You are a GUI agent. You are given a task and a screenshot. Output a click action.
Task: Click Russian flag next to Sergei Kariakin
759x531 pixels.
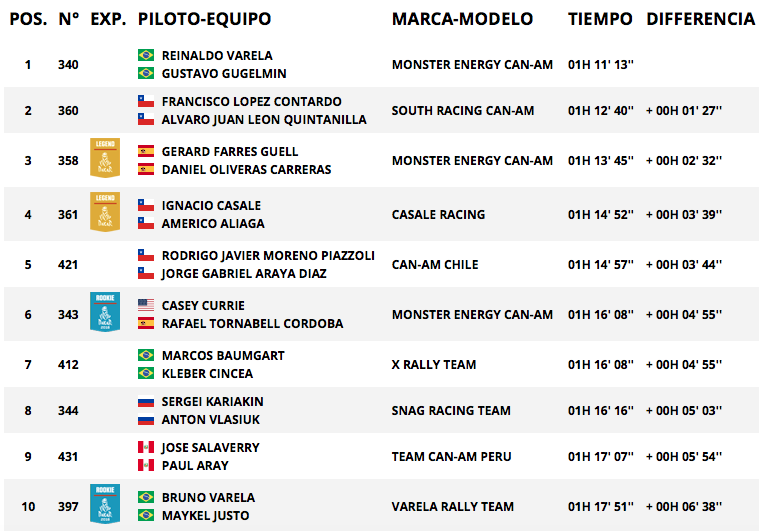(x=146, y=401)
